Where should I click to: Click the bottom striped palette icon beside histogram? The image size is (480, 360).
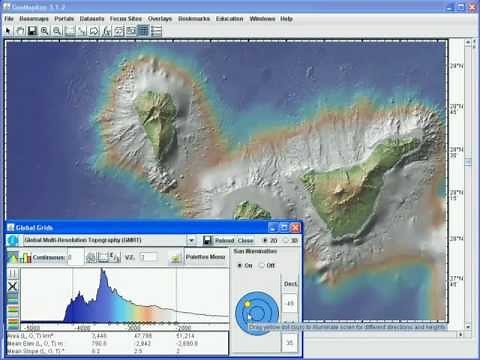[x=13, y=323]
